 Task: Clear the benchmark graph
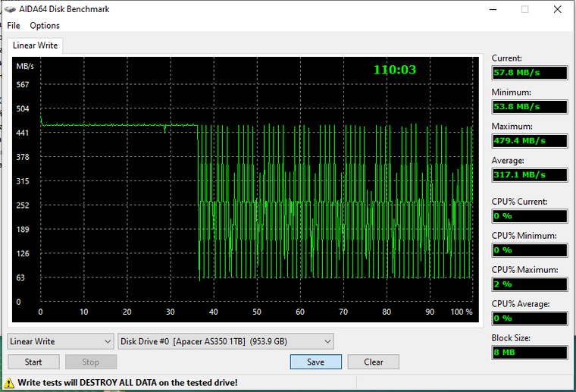(x=374, y=362)
